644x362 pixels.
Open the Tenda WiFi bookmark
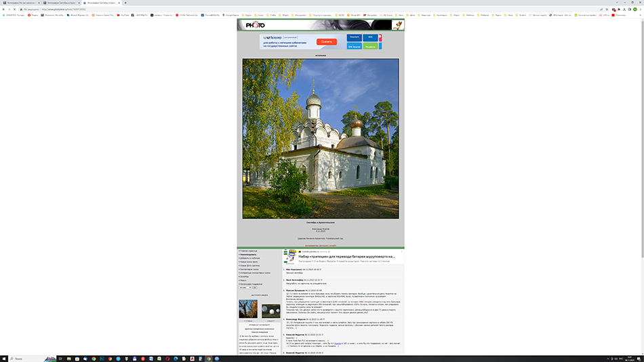354,15
